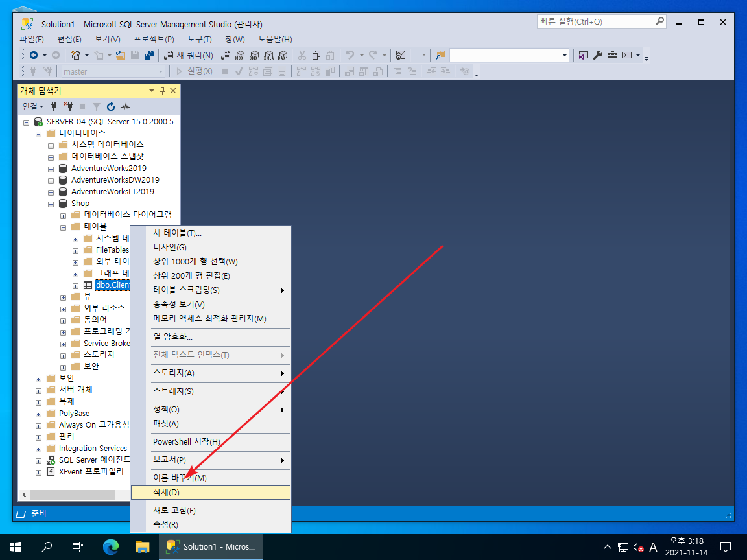Click the Visual Studio solution window icon

(584, 55)
